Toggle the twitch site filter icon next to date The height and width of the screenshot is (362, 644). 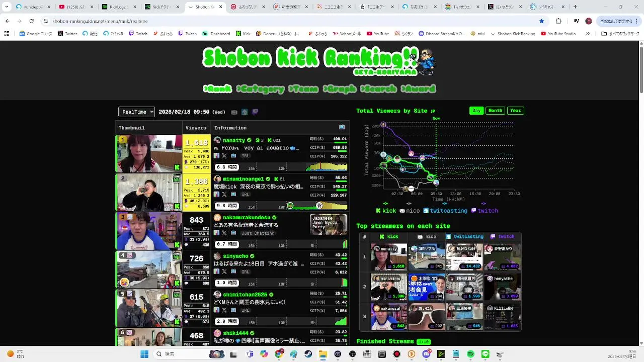click(x=255, y=112)
